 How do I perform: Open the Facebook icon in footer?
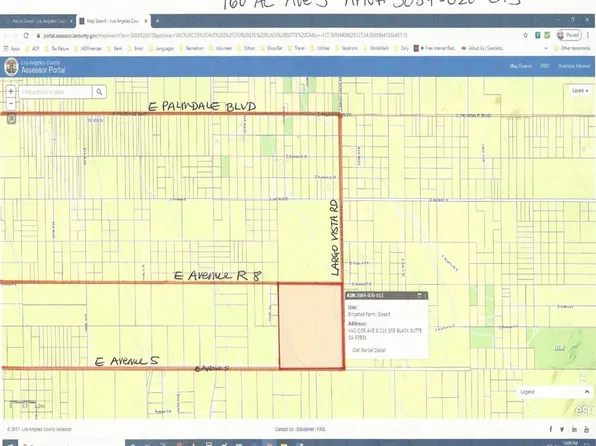tap(550, 429)
